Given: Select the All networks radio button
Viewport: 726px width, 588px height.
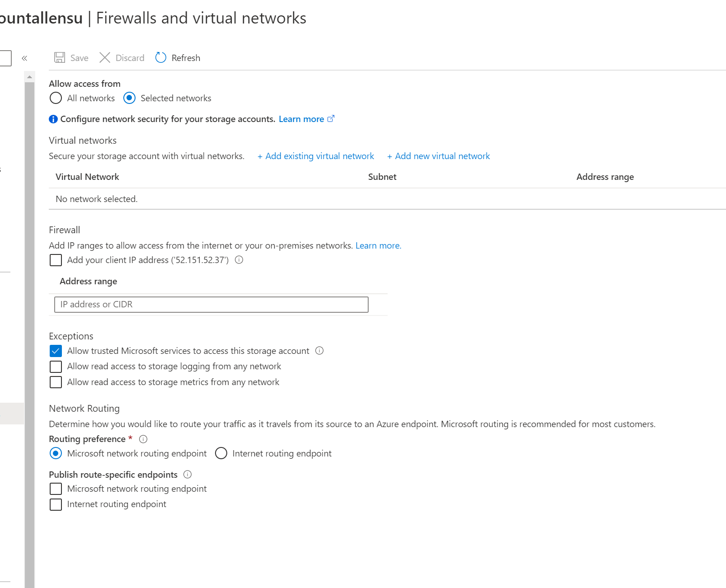Looking at the screenshot, I should coord(55,98).
